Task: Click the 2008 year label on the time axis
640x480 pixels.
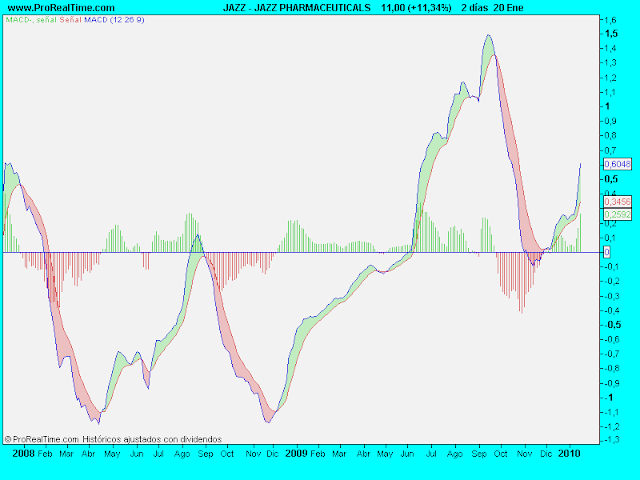Action: pyautogui.click(x=23, y=453)
